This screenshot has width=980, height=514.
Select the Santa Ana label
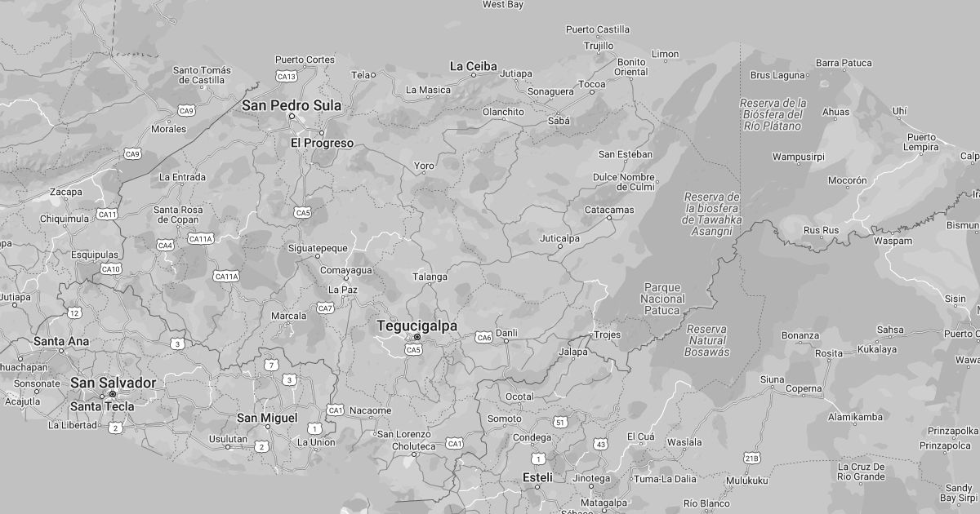(x=61, y=341)
